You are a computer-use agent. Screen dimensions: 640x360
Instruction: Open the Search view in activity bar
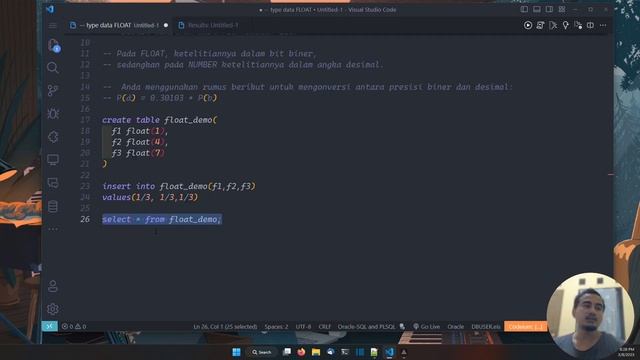coord(53,67)
